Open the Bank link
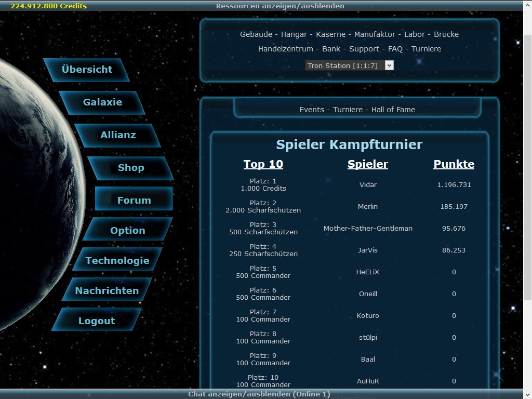Image resolution: width=532 pixels, height=399 pixels. (x=331, y=49)
